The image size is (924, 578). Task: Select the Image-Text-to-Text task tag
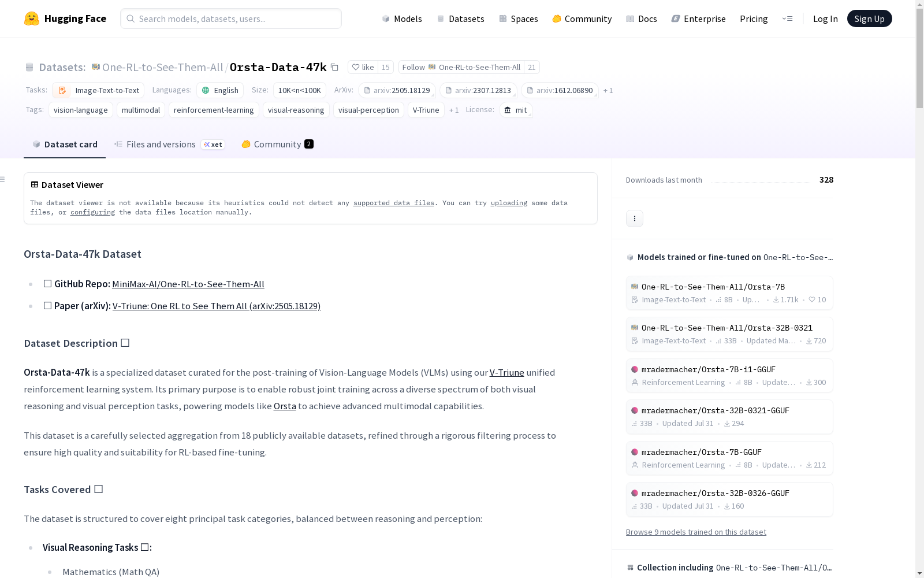pyautogui.click(x=98, y=90)
